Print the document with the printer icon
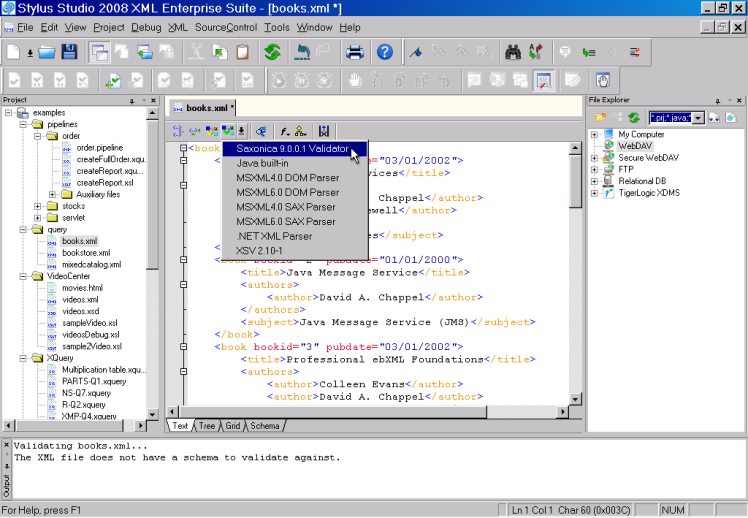Image resolution: width=748 pixels, height=518 pixels. (354, 52)
